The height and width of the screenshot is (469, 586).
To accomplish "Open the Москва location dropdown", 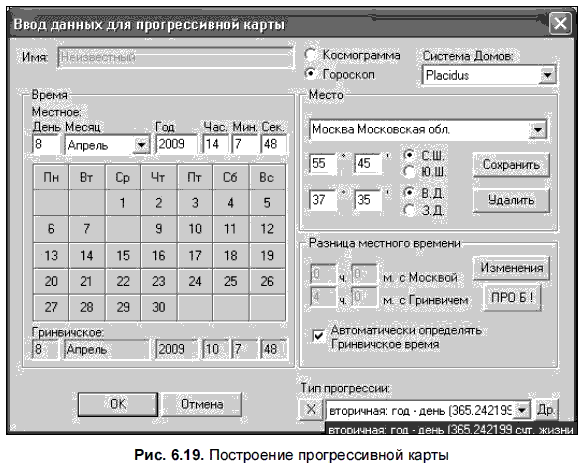I will point(538,130).
